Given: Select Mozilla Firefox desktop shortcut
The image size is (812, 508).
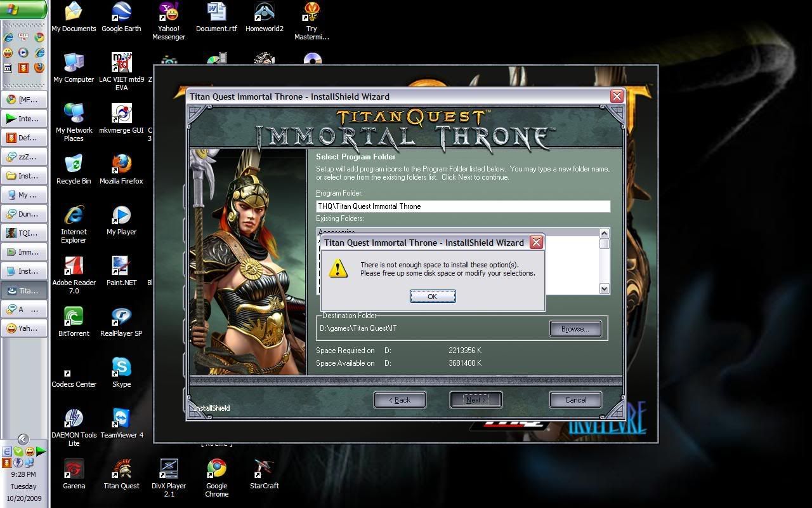Looking at the screenshot, I should coord(121,170).
